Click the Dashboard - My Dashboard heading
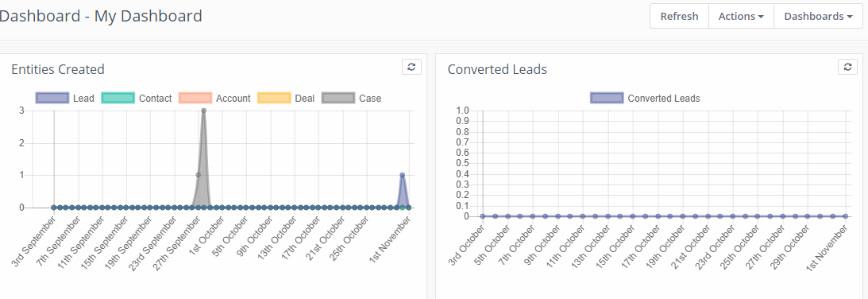The width and height of the screenshot is (868, 299). click(x=101, y=16)
